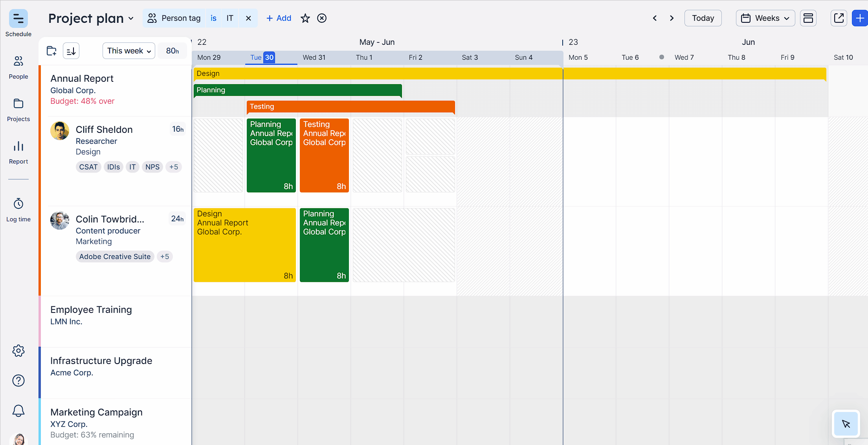
Task: Remove the IT person tag filter
Action: pos(248,18)
